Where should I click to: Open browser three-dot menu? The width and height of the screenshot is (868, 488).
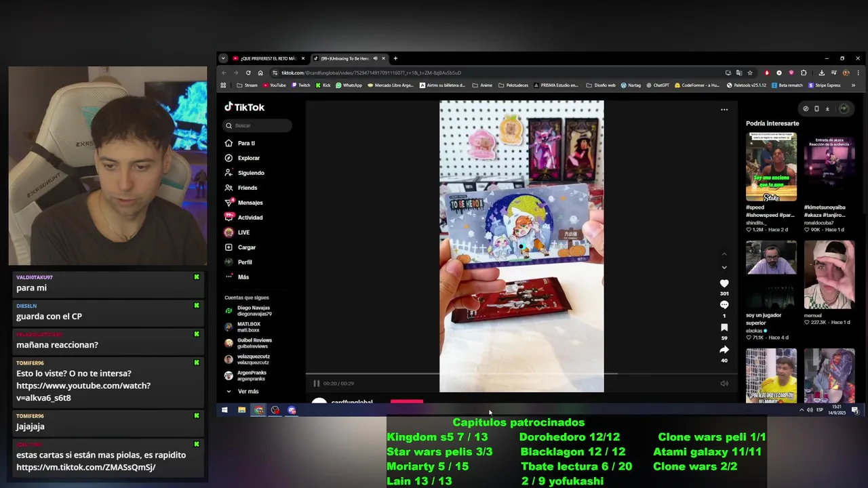(x=857, y=73)
